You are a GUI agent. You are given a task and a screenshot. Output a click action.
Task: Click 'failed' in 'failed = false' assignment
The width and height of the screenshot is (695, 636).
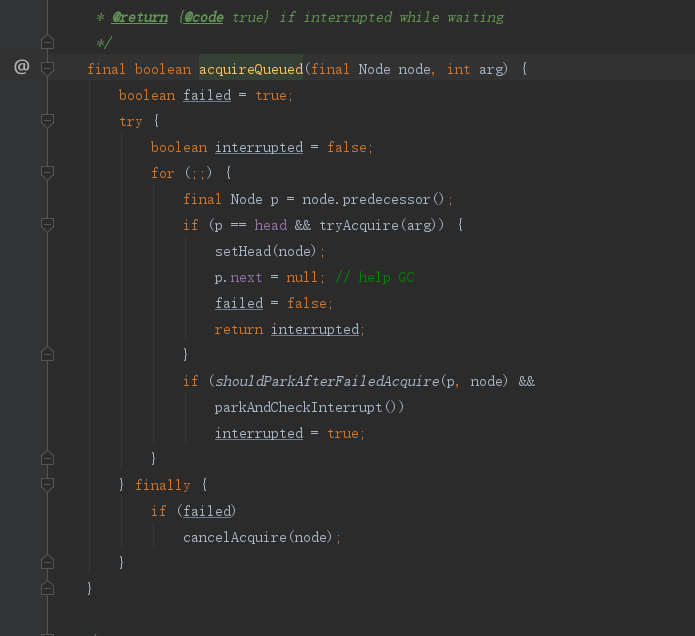click(239, 303)
